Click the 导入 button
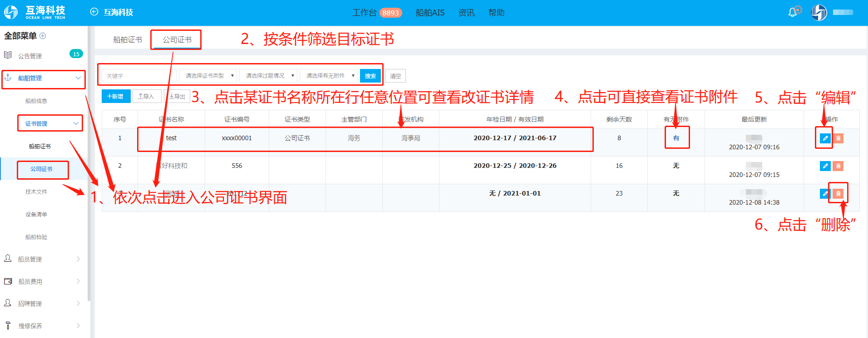Screen dimensions: 868x338 (x=147, y=96)
